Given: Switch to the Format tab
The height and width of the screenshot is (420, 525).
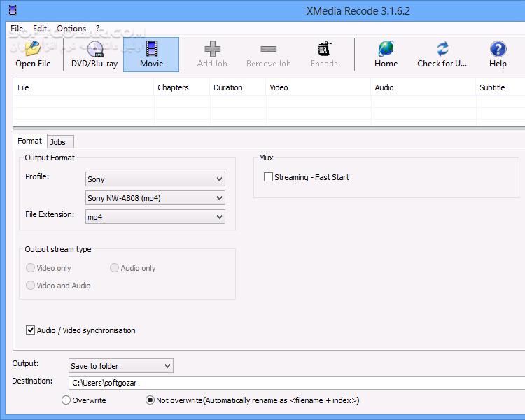Looking at the screenshot, I should [30, 141].
